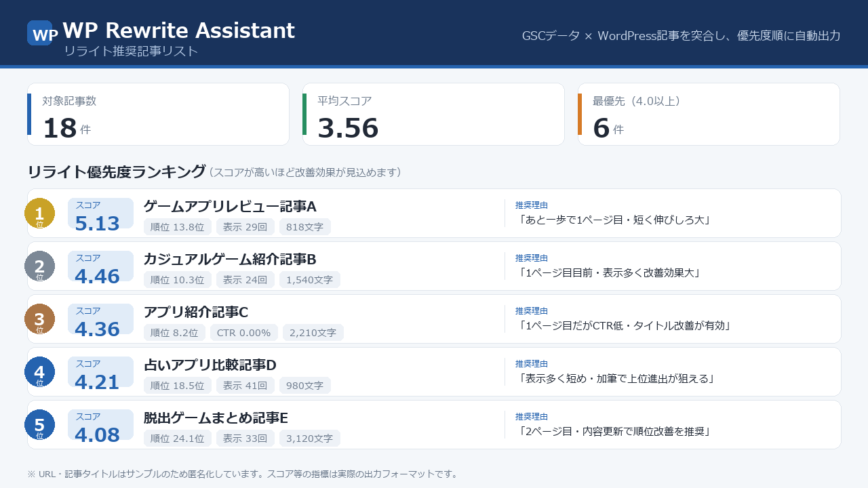Open the 対象記事数 summary card
Screen dimensions: 868x488
pos(158,114)
